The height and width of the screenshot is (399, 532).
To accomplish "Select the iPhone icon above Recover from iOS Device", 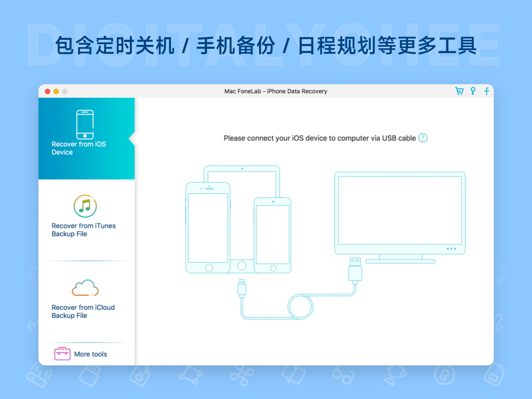I will pyautogui.click(x=85, y=124).
